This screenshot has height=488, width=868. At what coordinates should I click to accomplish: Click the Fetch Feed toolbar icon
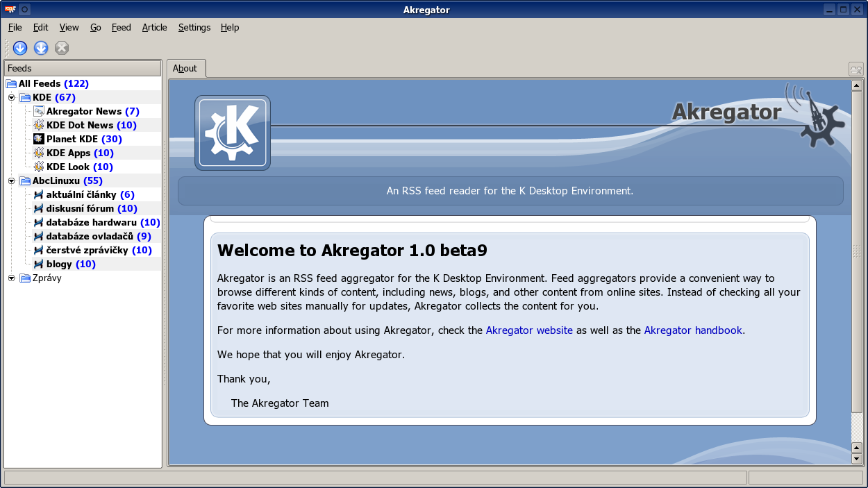[x=20, y=48]
